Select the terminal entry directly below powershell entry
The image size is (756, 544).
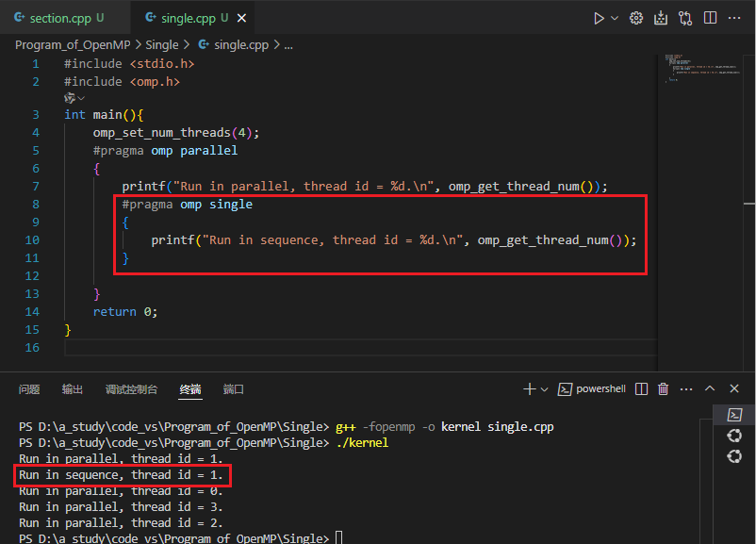(x=734, y=436)
